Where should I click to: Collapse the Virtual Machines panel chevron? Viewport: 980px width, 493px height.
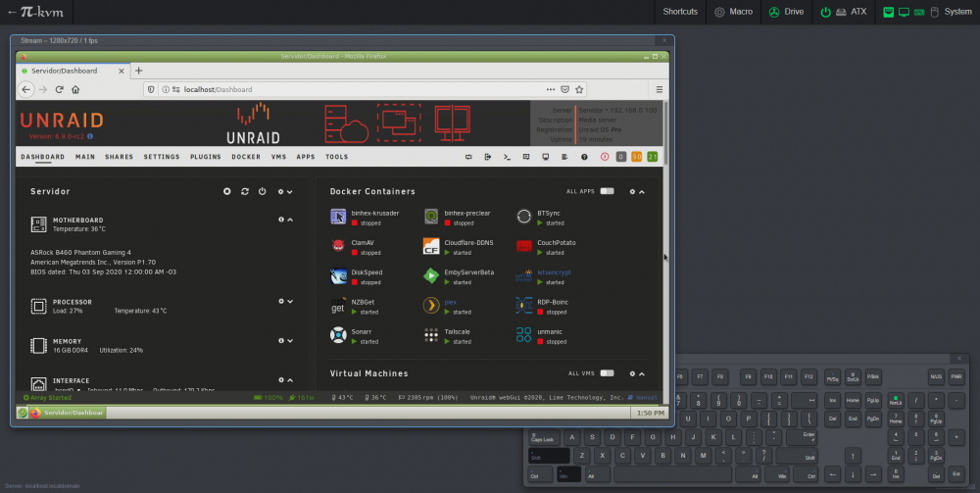(641, 373)
